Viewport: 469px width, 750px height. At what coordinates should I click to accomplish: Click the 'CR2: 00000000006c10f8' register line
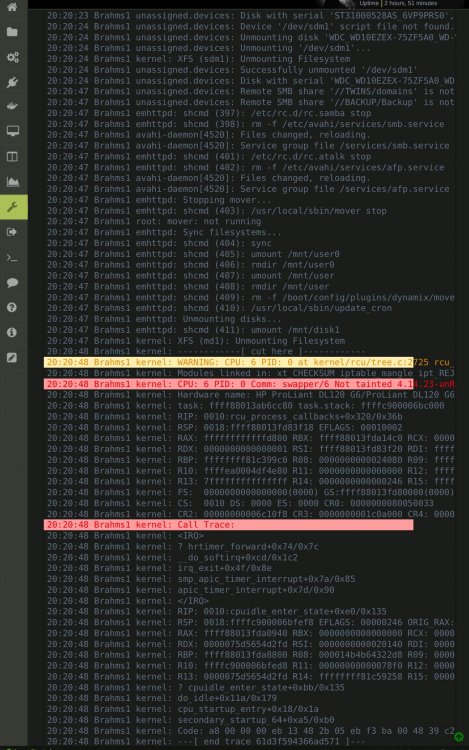251,514
